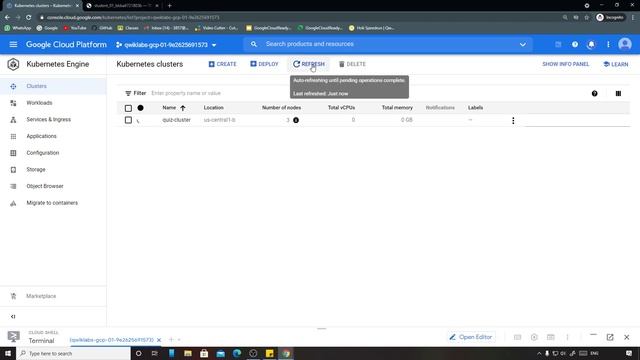Click the Name sort arrow

tap(183, 108)
